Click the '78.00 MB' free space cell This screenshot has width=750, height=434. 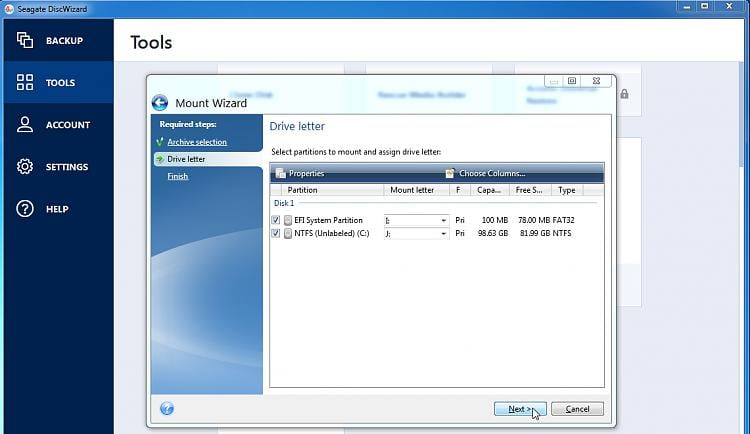[534, 220]
